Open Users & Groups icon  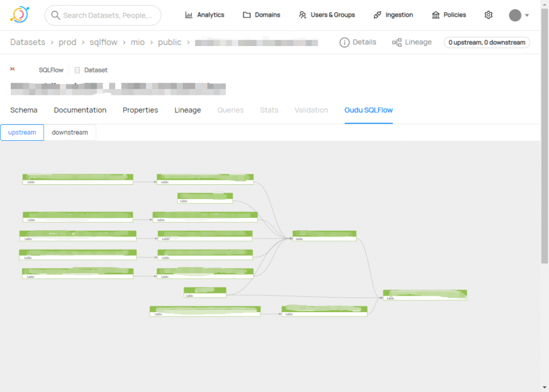303,15
